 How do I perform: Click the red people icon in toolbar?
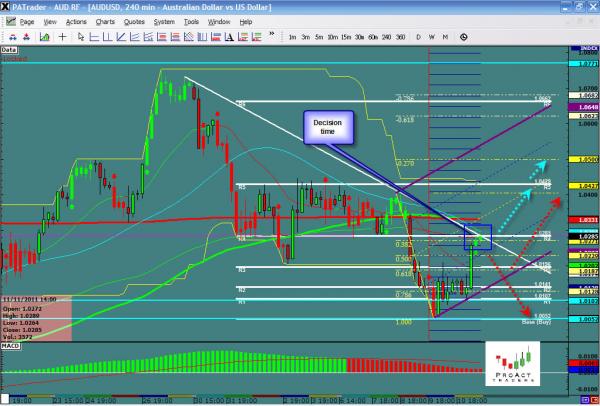coord(26,37)
